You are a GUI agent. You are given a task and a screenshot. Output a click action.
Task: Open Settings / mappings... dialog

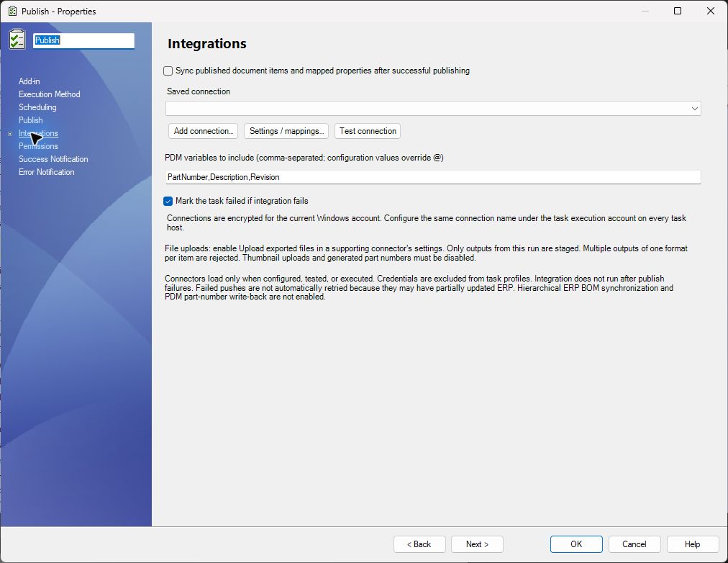point(286,131)
